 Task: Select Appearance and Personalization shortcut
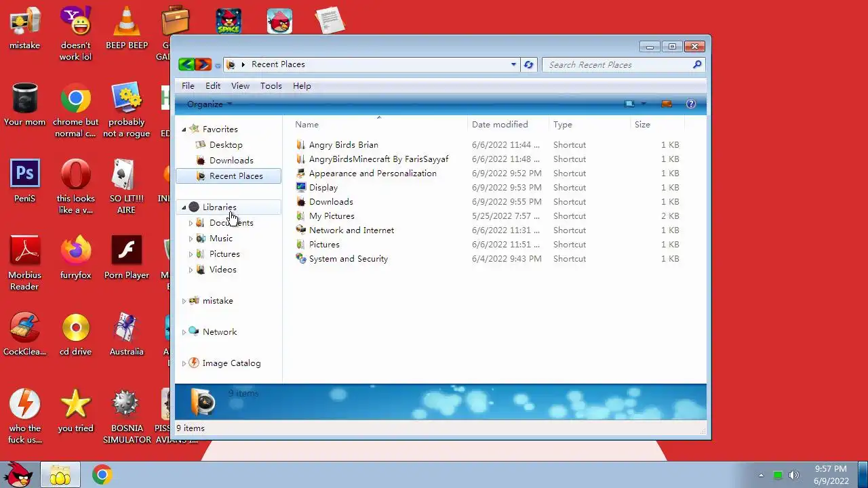(x=373, y=174)
